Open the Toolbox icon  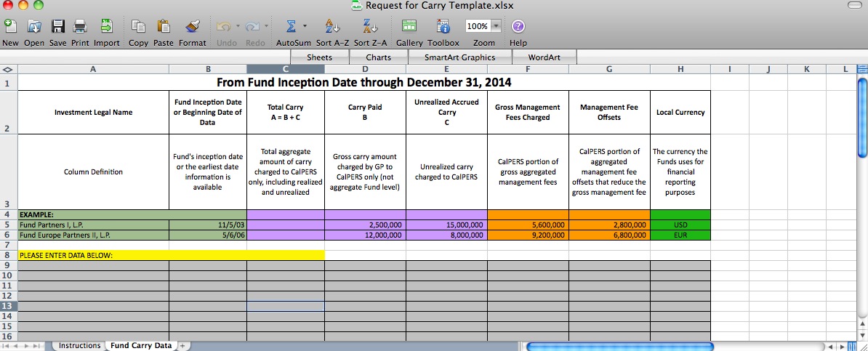(443, 26)
